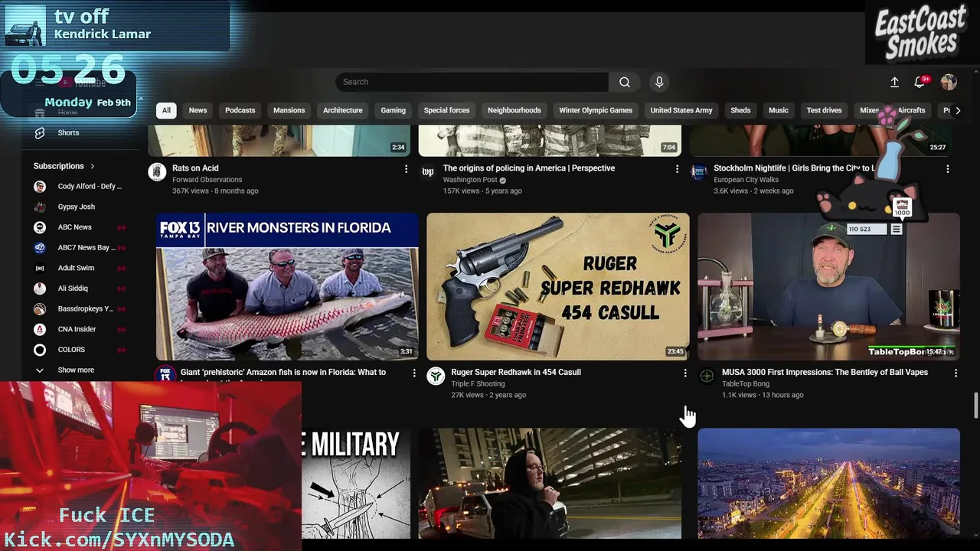Open Forward Observations channel avatar
The width and height of the screenshot is (980, 551).
pos(157,171)
